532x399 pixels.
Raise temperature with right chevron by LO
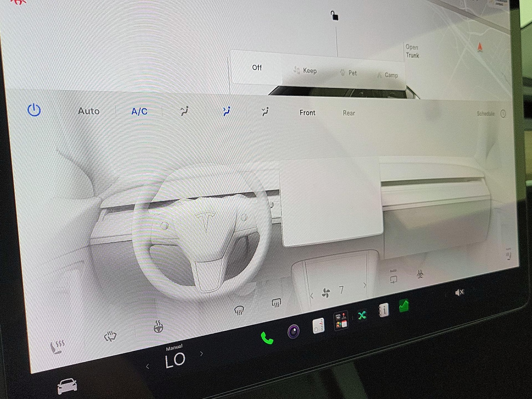pos(201,353)
